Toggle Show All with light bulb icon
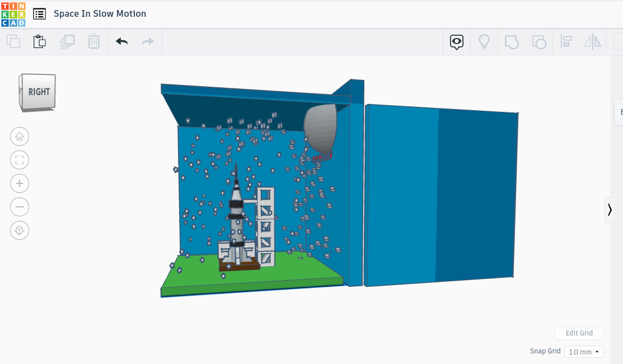623x364 pixels. point(484,41)
